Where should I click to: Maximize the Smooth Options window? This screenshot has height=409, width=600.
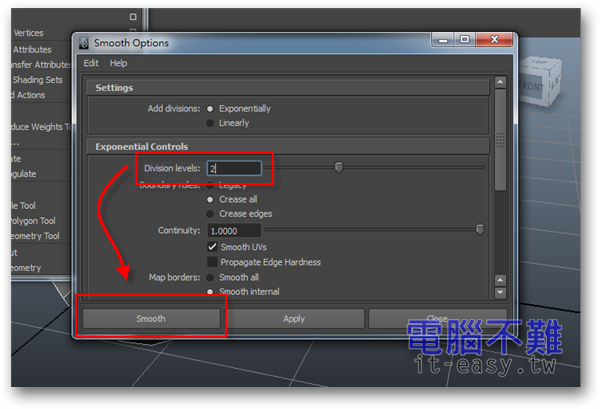tap(465, 42)
